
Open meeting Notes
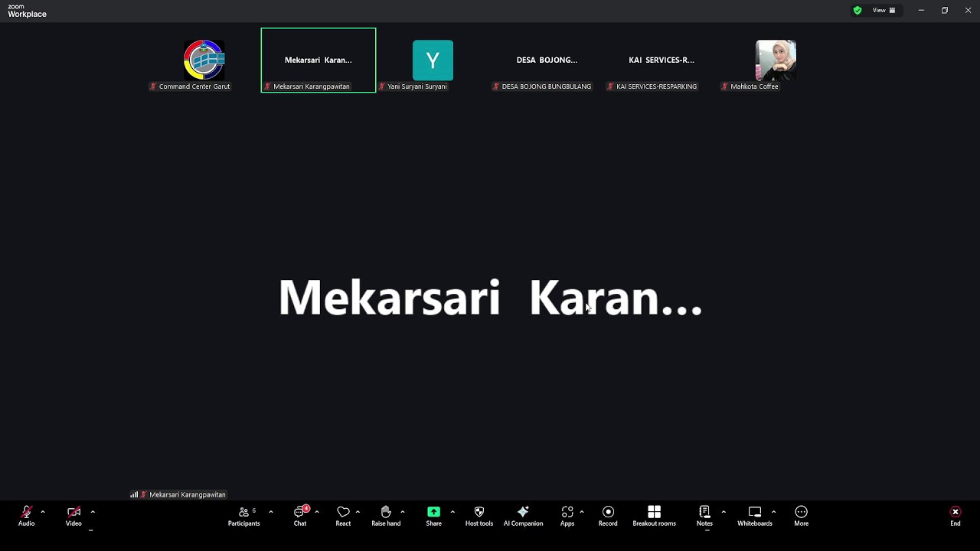coord(704,517)
